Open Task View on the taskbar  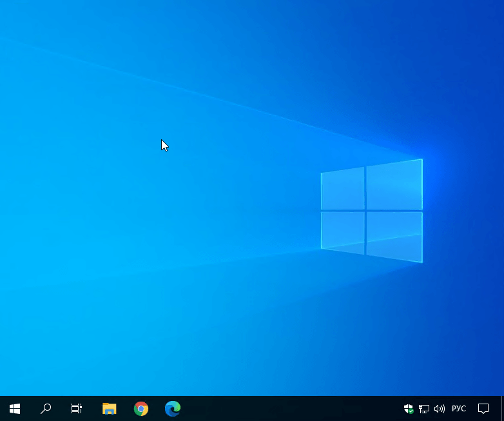click(x=77, y=409)
